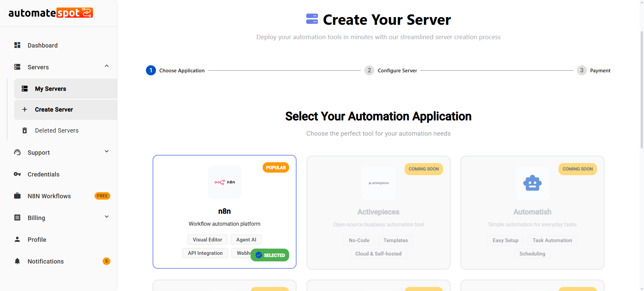
Task: Click the notifications count badge showing 5
Action: (x=106, y=261)
